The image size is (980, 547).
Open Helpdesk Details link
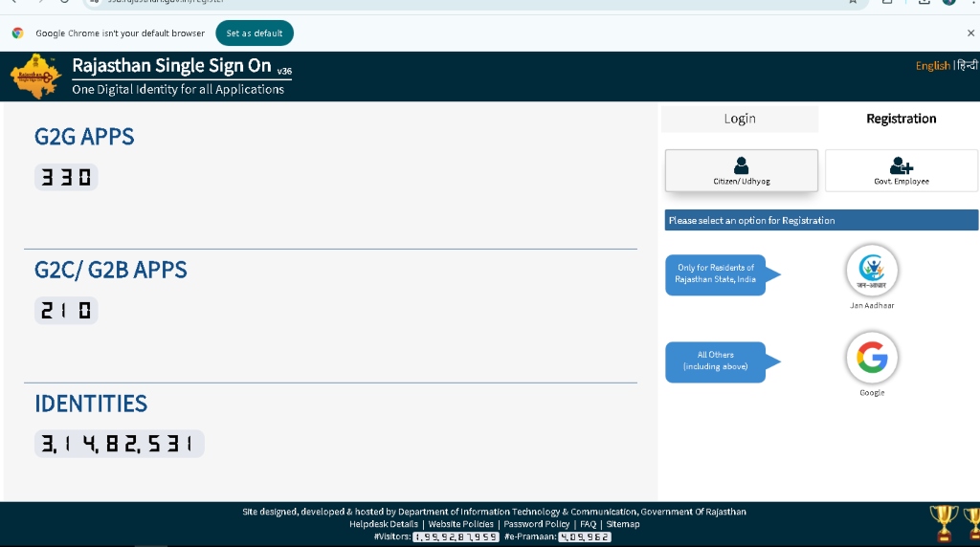[384, 524]
